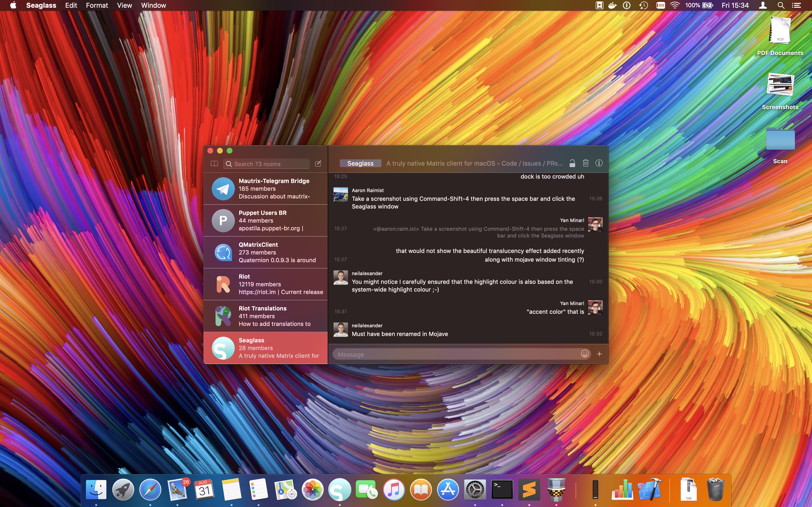812x507 pixels.
Task: Open room info with the circled i icon
Action: click(599, 163)
